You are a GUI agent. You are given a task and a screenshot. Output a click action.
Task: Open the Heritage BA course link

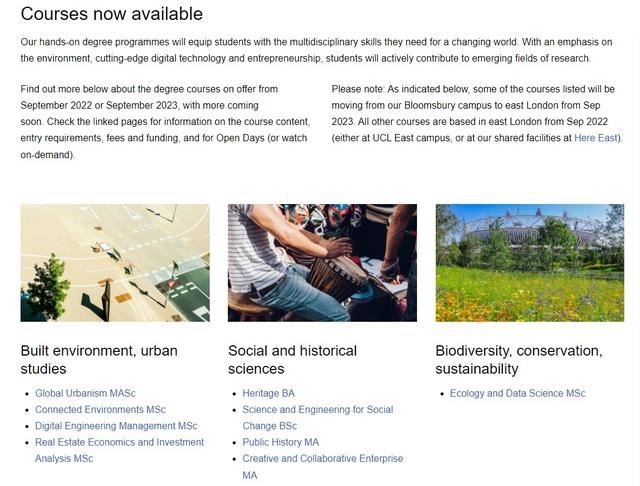(x=268, y=393)
